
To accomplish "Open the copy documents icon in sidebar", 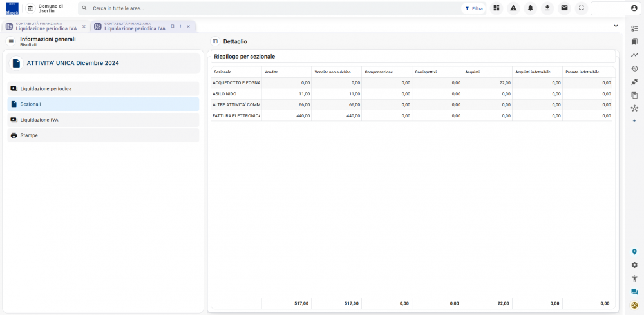I will click(x=634, y=95).
